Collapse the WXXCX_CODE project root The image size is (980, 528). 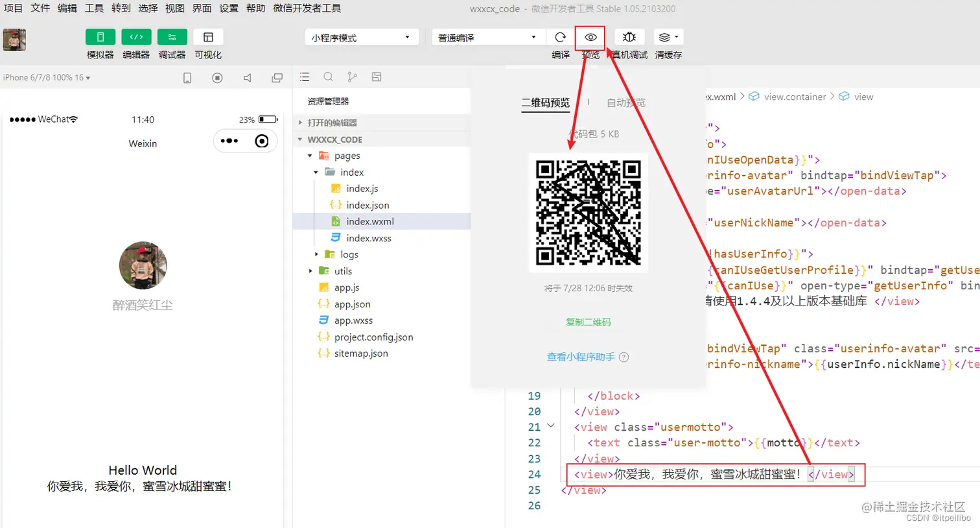click(x=382, y=139)
